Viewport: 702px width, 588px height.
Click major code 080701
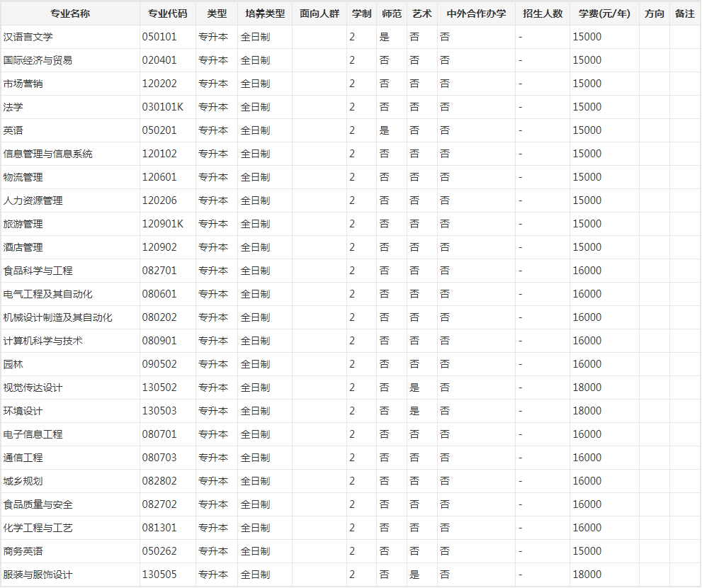159,434
